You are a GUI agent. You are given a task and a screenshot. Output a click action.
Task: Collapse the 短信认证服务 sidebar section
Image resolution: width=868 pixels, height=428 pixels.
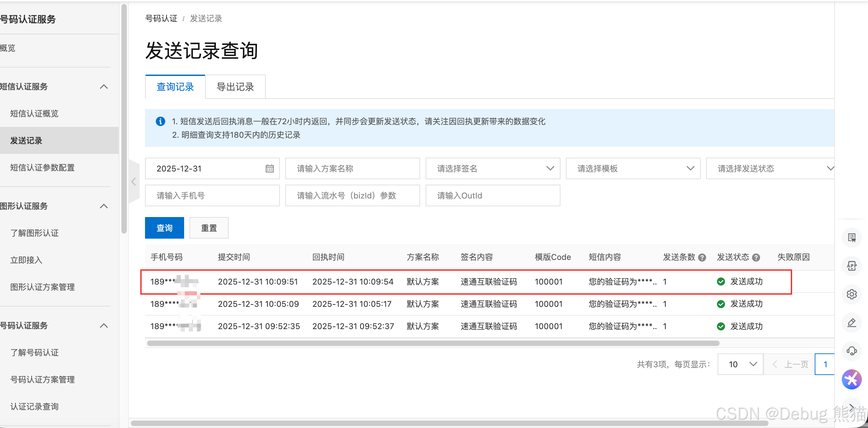pos(104,87)
